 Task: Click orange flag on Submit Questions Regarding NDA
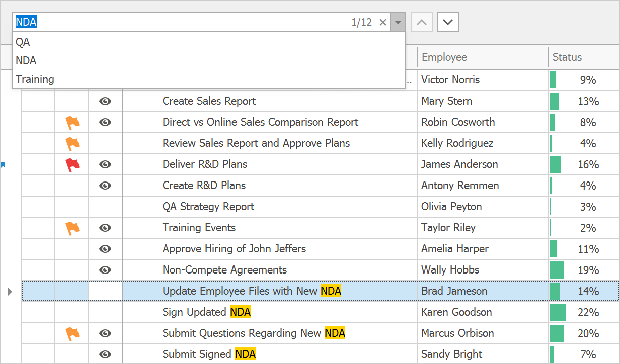click(x=72, y=334)
